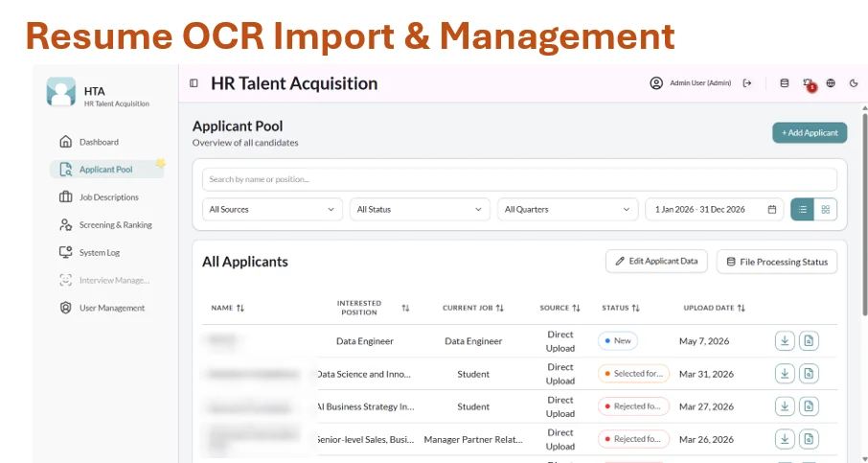Toggle the sidebar collapse icon
The image size is (868, 463).
point(194,83)
